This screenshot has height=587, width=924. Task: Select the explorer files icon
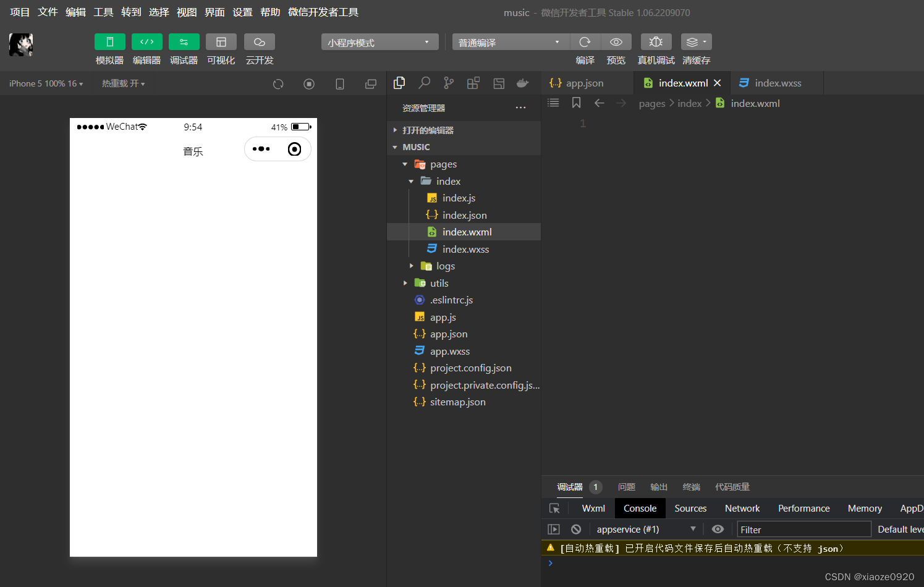[399, 83]
